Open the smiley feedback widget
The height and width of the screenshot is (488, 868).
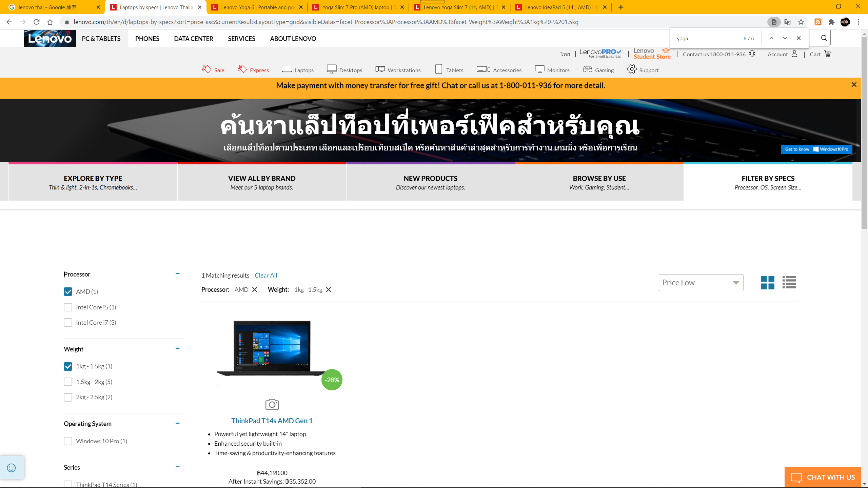(x=12, y=468)
